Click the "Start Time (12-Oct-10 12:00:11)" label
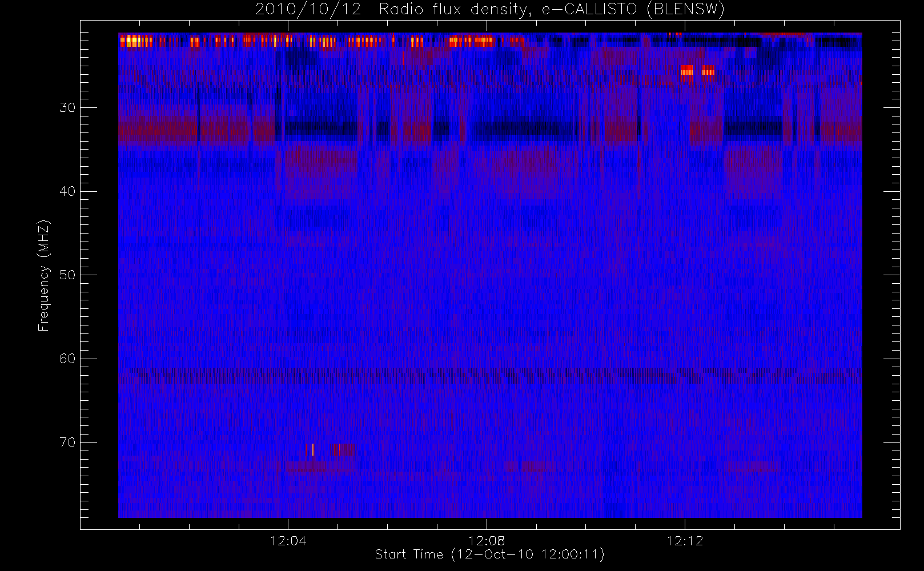 (489, 554)
